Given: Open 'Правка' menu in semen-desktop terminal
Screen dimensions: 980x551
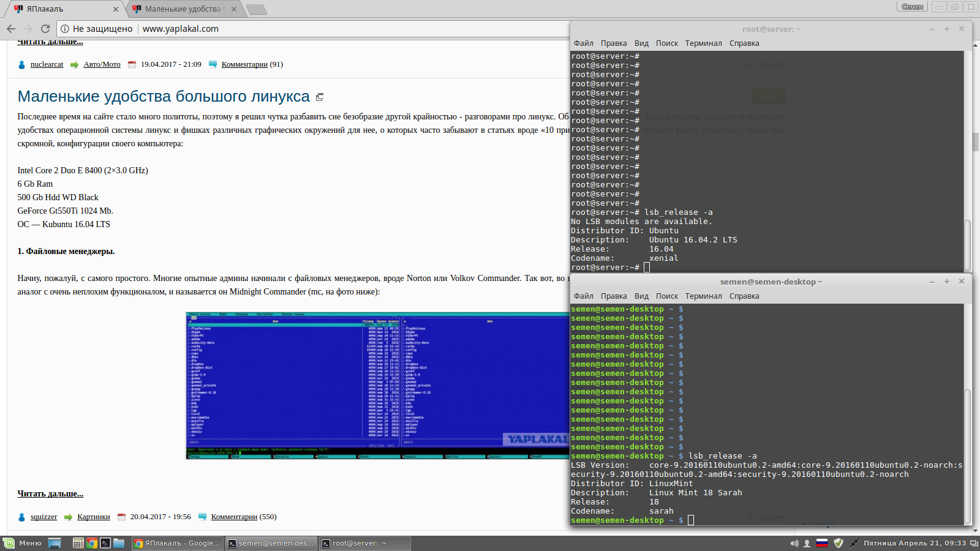Looking at the screenshot, I should click(614, 296).
